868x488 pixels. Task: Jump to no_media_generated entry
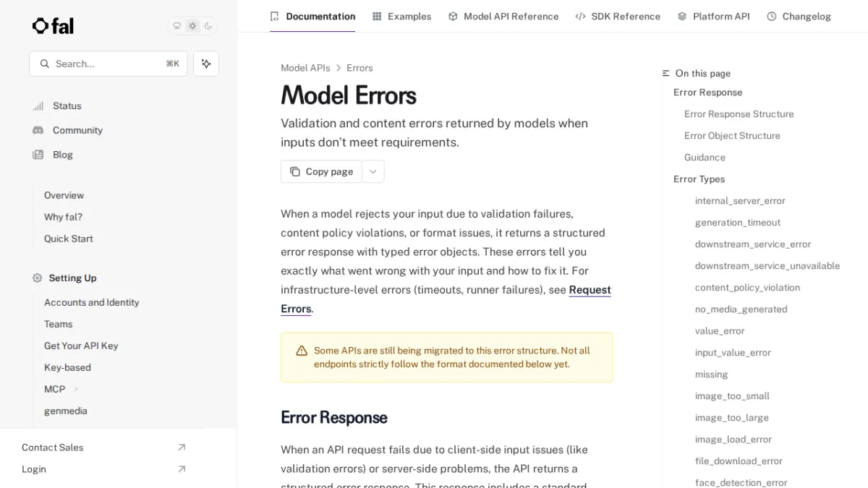(x=741, y=309)
